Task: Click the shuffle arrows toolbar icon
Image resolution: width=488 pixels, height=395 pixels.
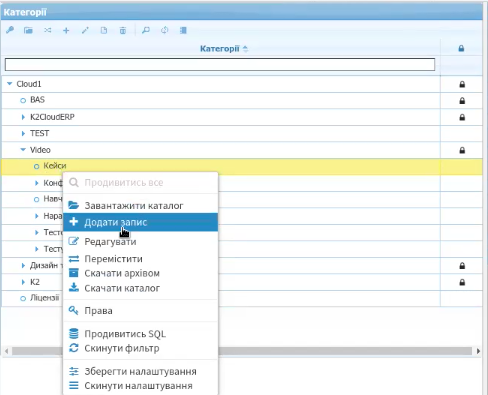Action: click(48, 30)
